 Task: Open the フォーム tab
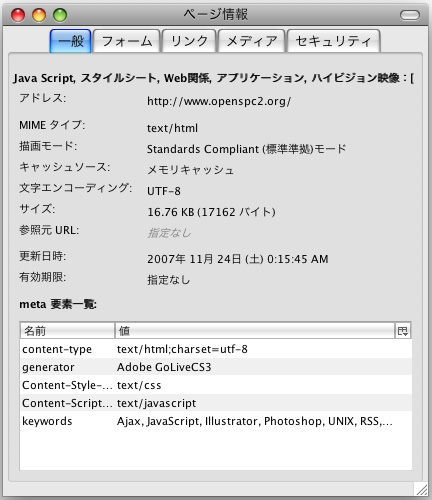pos(126,41)
